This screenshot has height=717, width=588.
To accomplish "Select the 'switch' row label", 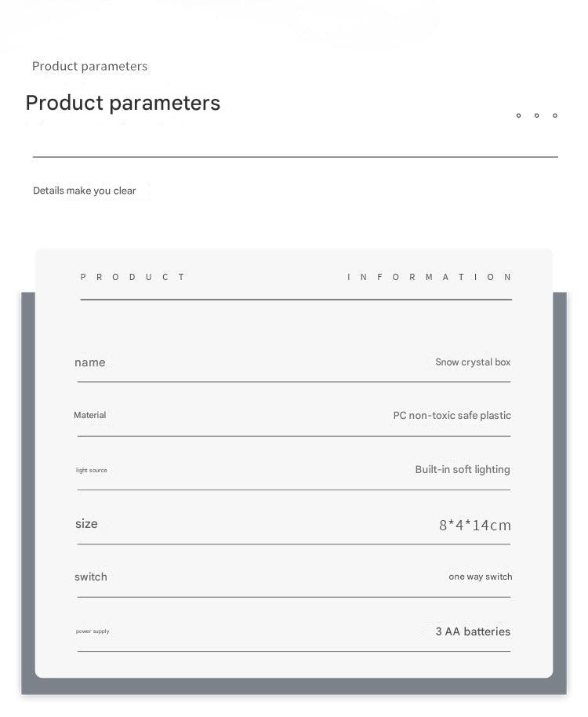I will [91, 577].
